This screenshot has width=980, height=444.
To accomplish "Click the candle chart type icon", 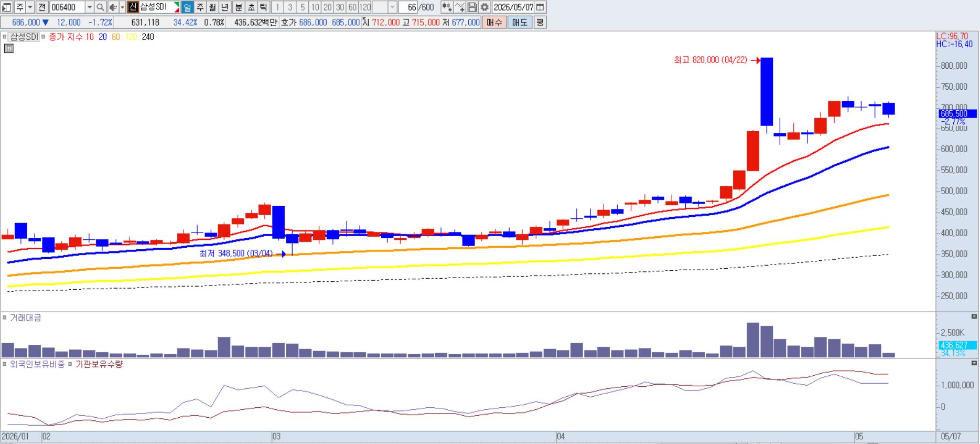I will pyautogui.click(x=447, y=7).
